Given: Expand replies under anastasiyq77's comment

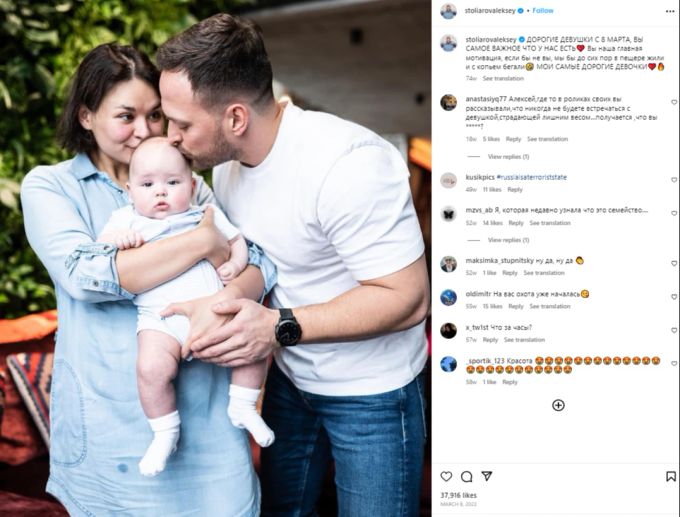Looking at the screenshot, I should [x=508, y=157].
